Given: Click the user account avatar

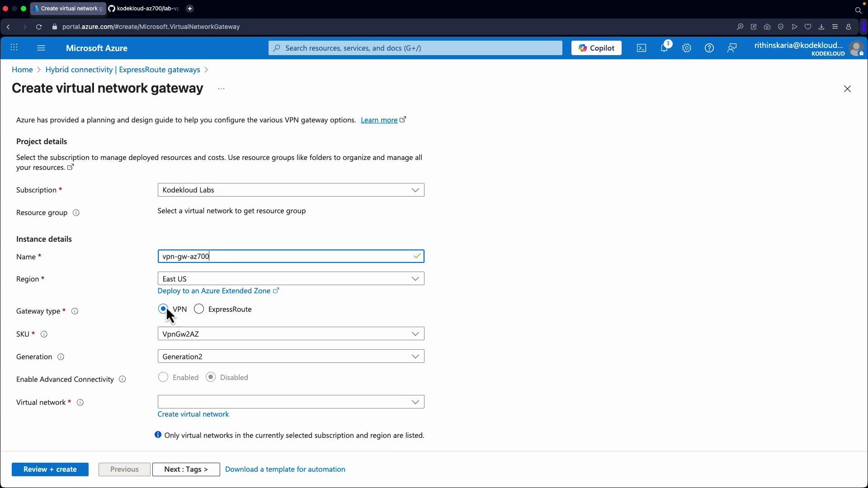Looking at the screenshot, I should pos(856,48).
